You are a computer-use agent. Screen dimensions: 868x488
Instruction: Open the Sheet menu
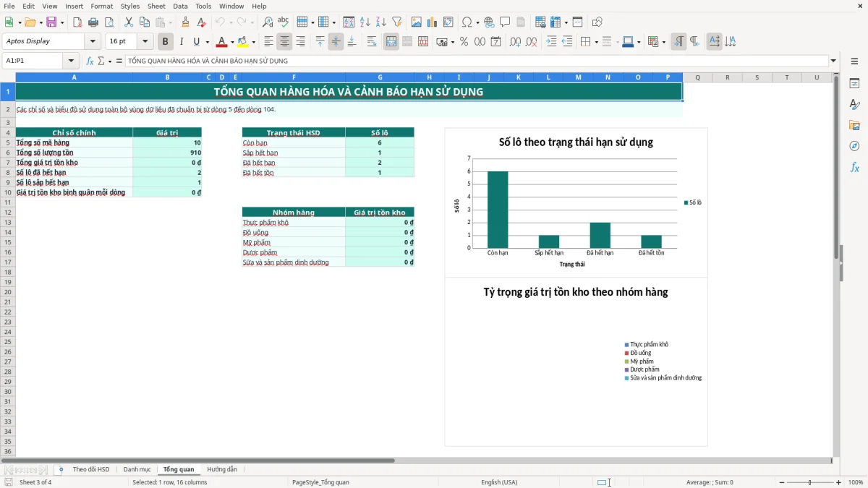tap(156, 6)
